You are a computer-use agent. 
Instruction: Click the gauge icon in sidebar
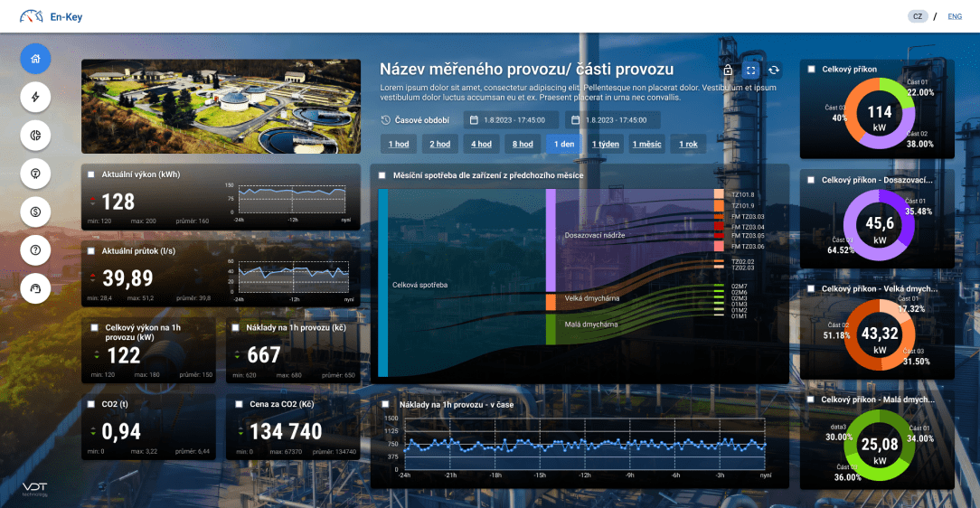coord(35,287)
